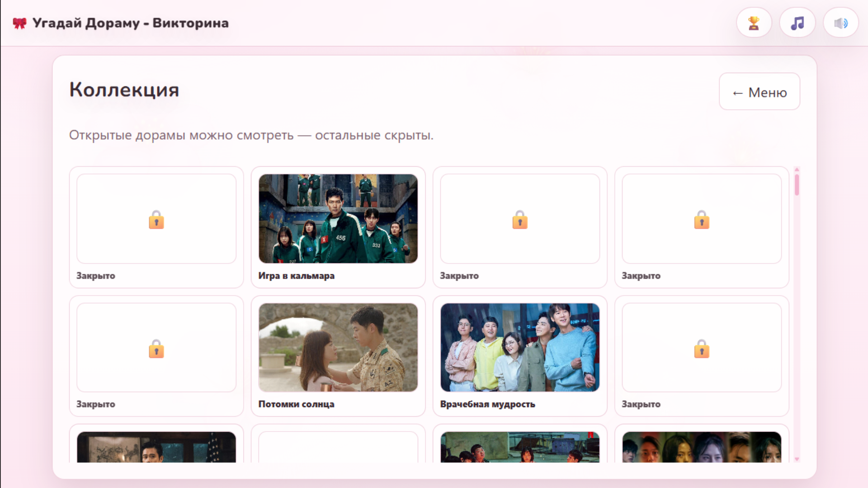Click the lock on the second-row right card
Image resolution: width=868 pixels, height=488 pixels.
[701, 348]
